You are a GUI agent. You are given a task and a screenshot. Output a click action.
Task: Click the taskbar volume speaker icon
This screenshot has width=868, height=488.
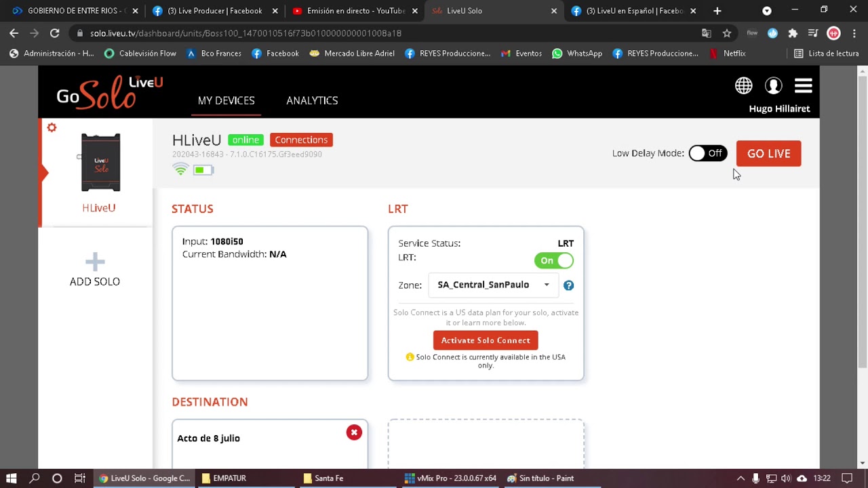[x=785, y=478]
